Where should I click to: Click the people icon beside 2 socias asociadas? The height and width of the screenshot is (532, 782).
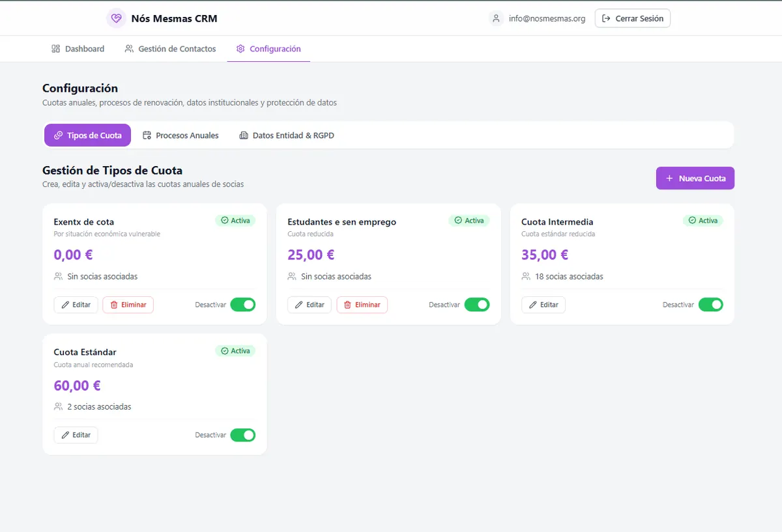58,406
